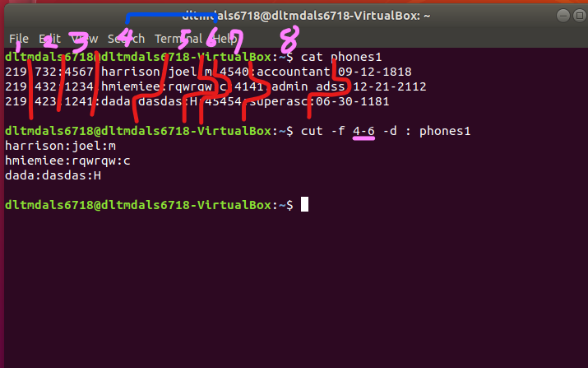Click the underlined 4-6 field range
This screenshot has width=588, height=368.
click(x=363, y=131)
